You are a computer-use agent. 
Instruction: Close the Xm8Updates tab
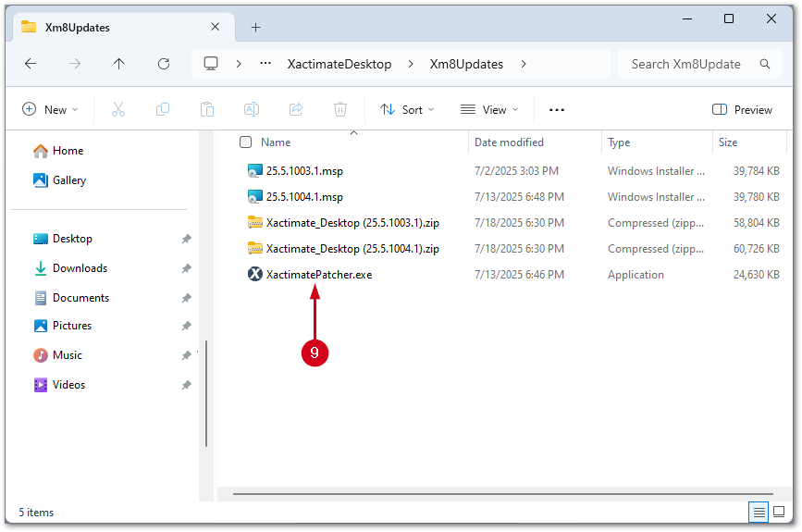tap(216, 27)
